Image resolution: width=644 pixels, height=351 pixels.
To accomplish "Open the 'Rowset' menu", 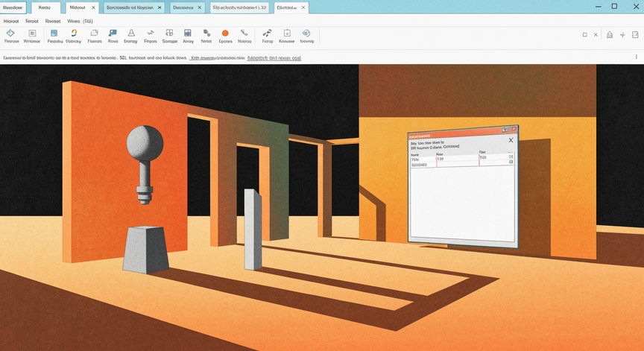I will pos(53,21).
